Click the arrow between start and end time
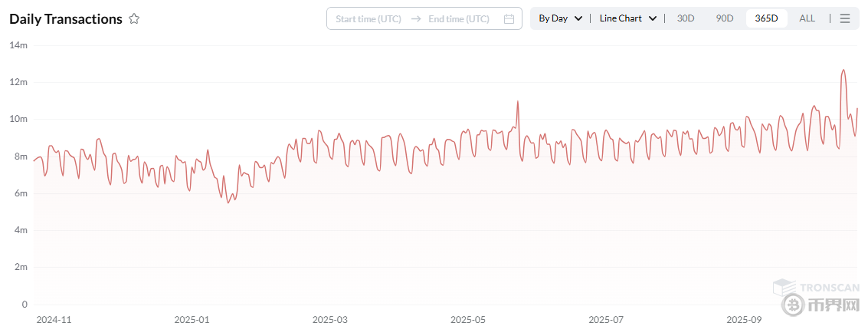Screen dimensions: 868x326 [x=416, y=19]
